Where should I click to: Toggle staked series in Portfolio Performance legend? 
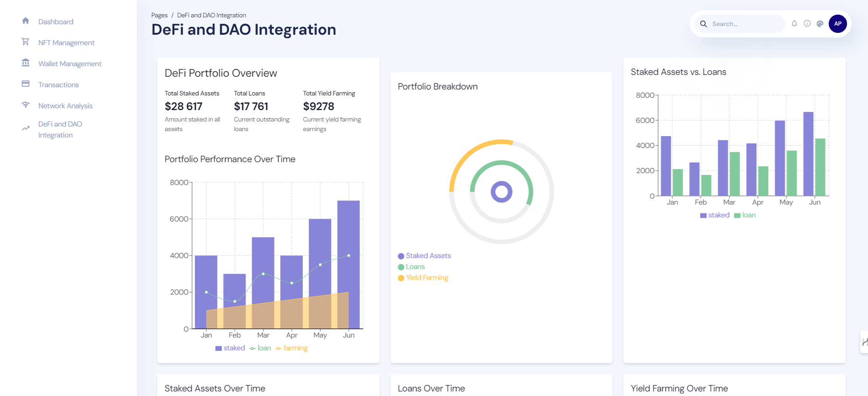(x=230, y=348)
